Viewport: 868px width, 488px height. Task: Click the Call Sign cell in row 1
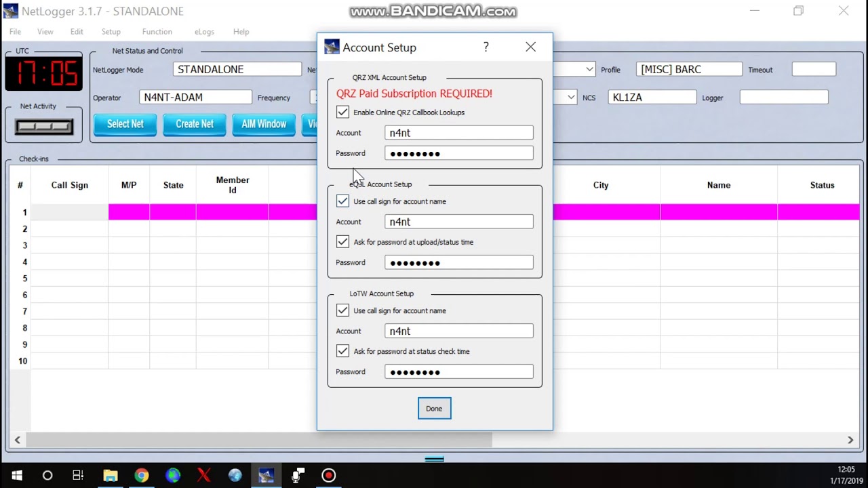point(69,212)
